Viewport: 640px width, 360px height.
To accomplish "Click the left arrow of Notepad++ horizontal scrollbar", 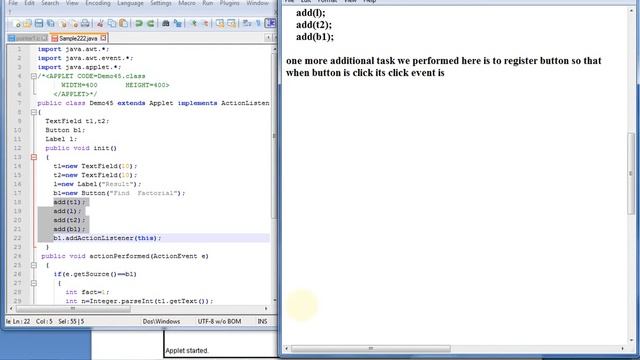I will [11, 309].
